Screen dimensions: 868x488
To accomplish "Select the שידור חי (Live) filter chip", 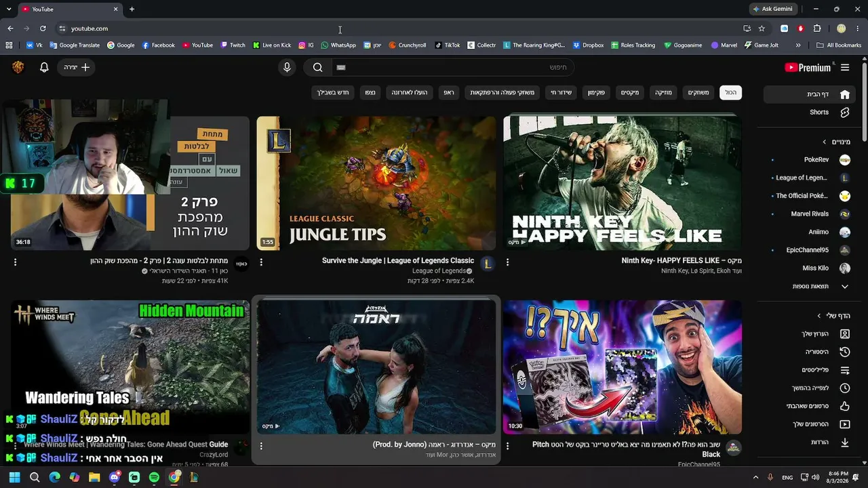I will point(561,92).
